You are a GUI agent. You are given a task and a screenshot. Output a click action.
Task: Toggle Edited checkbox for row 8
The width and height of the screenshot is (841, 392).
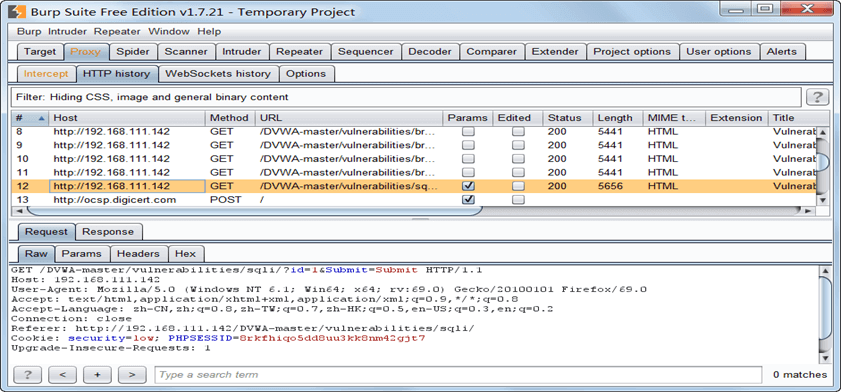click(518, 131)
